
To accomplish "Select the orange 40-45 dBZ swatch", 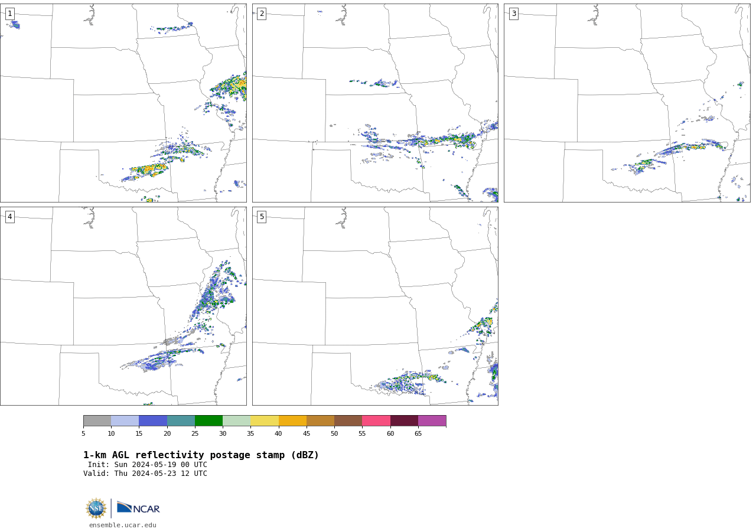I will click(292, 421).
